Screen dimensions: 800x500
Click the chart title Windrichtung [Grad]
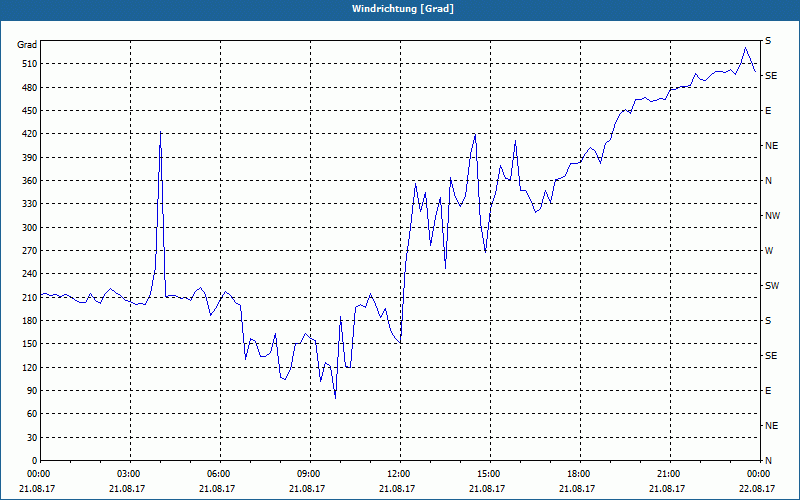point(403,9)
